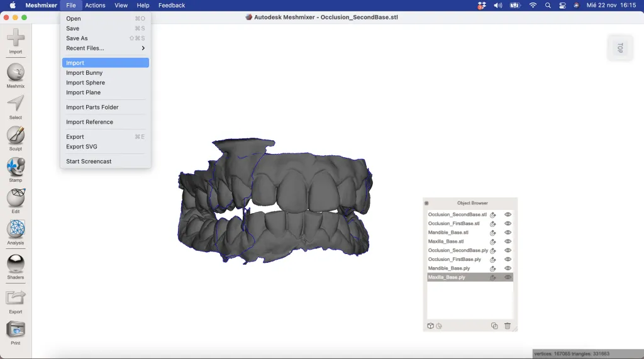Image resolution: width=644 pixels, height=359 pixels.
Task: Toggle magnet icon for Occlusion_SecondBase.ply
Action: 492,251
